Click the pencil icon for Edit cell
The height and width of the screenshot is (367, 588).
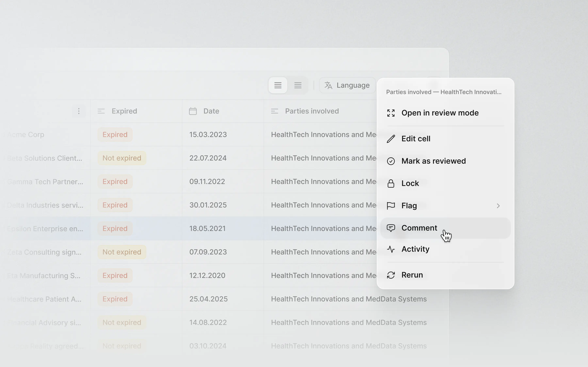[x=391, y=139]
